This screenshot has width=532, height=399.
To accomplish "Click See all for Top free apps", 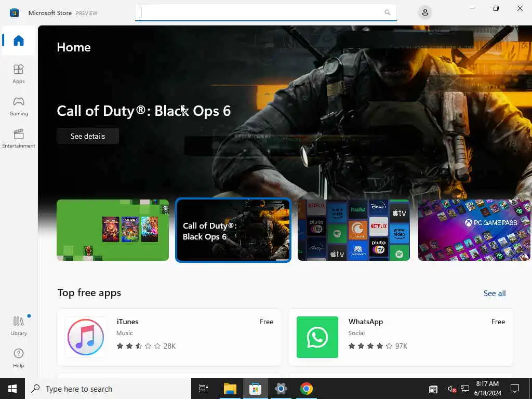I will click(x=495, y=294).
